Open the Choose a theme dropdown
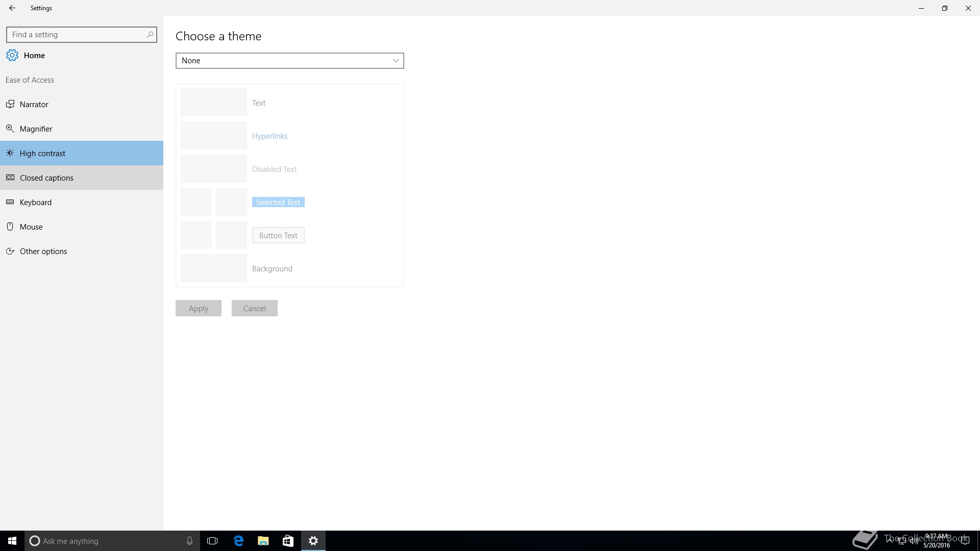Viewport: 980px width, 551px height. (x=289, y=61)
